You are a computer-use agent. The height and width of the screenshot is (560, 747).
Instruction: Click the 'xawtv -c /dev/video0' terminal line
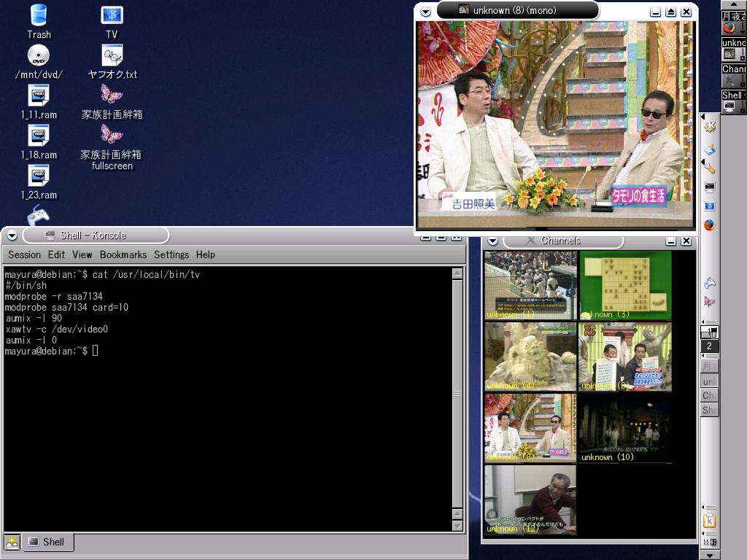click(x=57, y=330)
